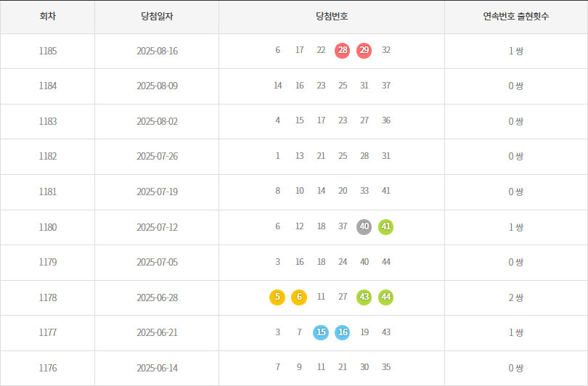This screenshot has height=386, width=588.
Task: Click the blue ball number 16
Action: pyautogui.click(x=343, y=332)
